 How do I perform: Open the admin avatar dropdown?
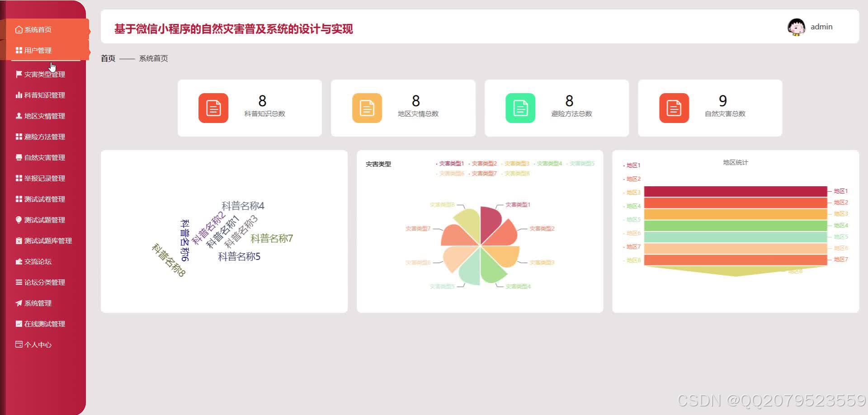coord(796,27)
